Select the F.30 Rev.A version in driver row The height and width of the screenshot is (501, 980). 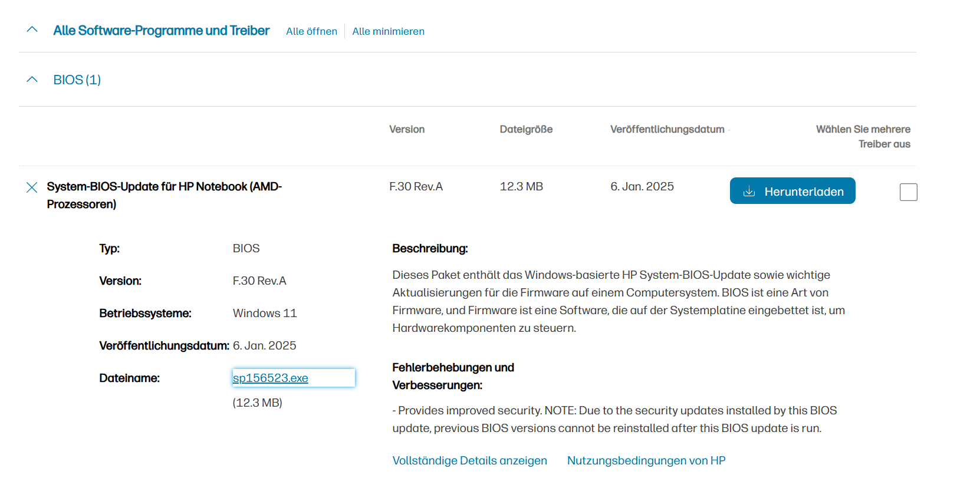[x=416, y=186]
